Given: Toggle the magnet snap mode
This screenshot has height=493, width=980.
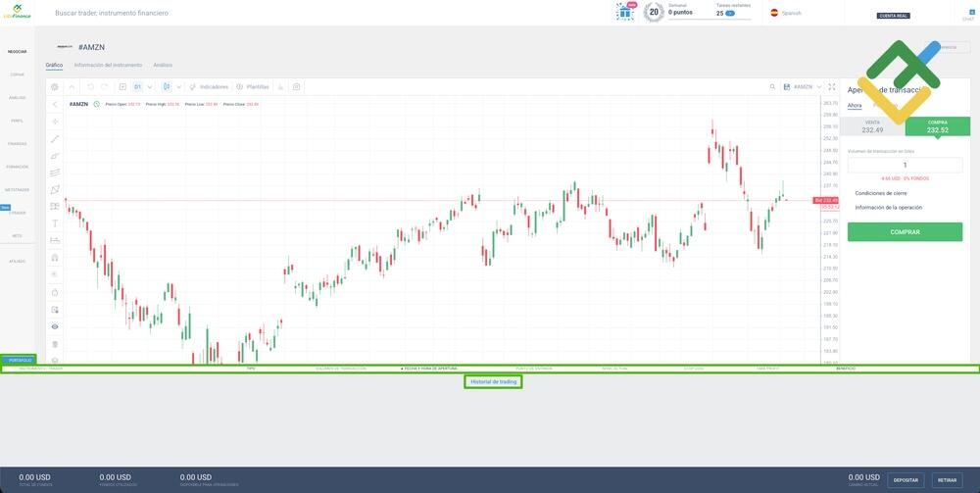Looking at the screenshot, I should coord(55,258).
